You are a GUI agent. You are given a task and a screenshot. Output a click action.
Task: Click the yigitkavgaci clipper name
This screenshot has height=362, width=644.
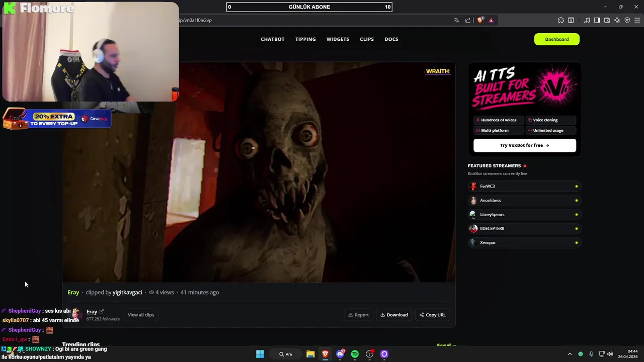[127, 292]
